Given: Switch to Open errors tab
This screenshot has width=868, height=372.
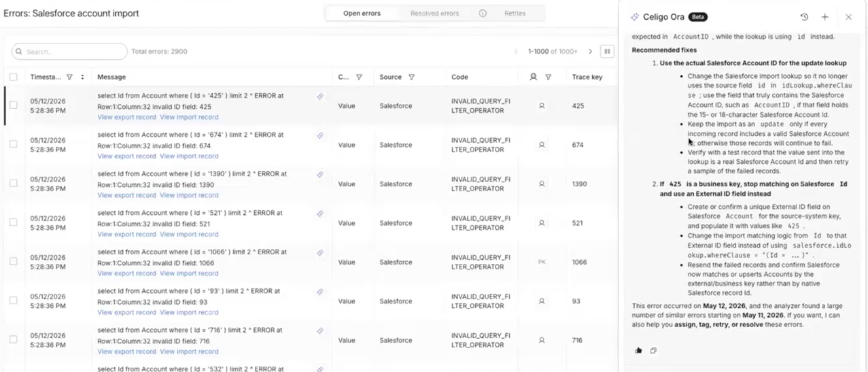Looking at the screenshot, I should 362,13.
